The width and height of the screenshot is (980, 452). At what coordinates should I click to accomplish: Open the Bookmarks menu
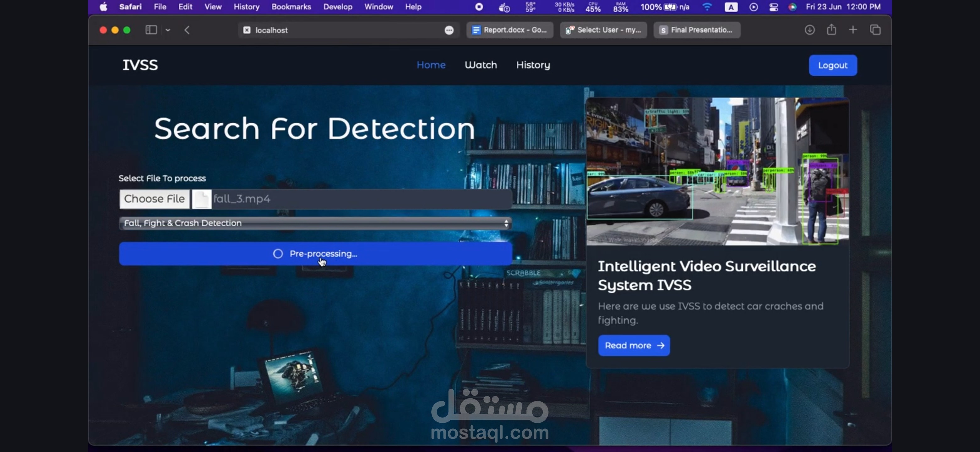(x=291, y=7)
